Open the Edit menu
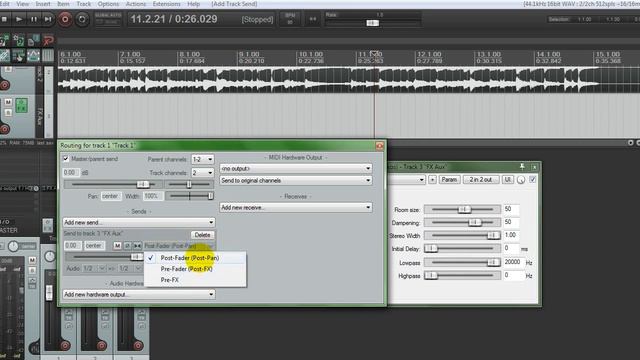The height and width of the screenshot is (360, 640). click(x=4, y=4)
